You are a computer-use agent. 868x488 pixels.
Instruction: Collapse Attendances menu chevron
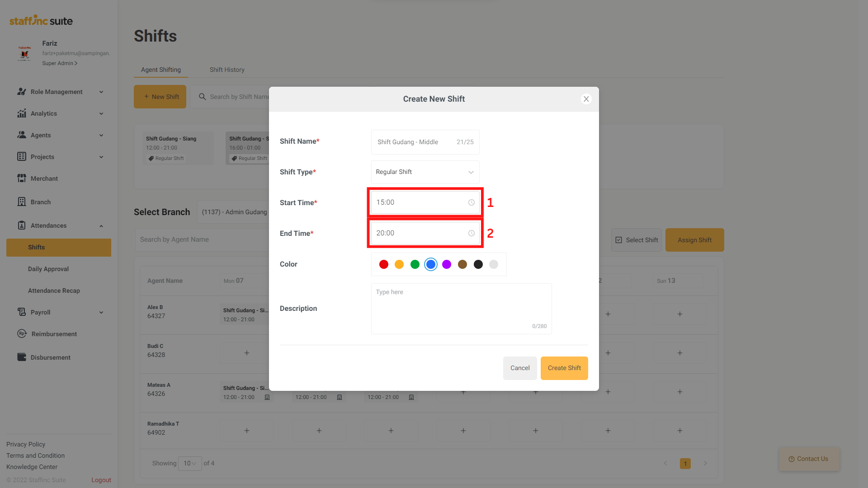(x=101, y=226)
